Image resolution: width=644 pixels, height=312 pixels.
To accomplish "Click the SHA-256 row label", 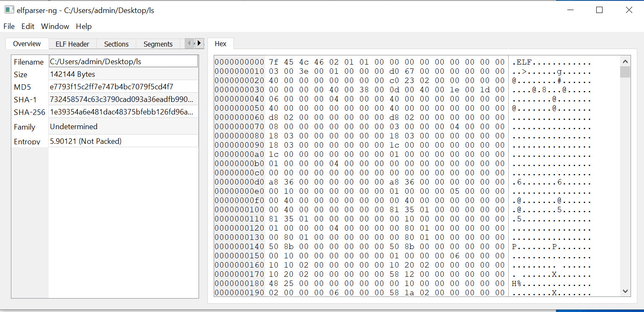I will click(29, 112).
